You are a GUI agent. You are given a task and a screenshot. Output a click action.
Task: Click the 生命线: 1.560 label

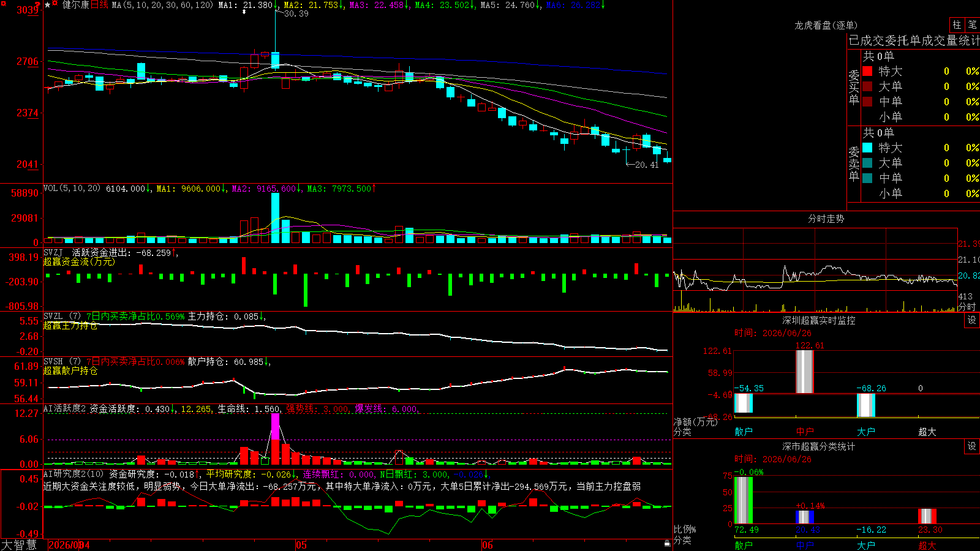[249, 409]
